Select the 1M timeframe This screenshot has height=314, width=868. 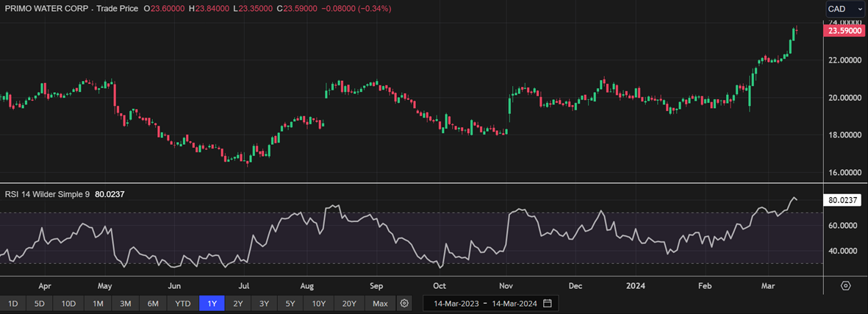point(98,304)
